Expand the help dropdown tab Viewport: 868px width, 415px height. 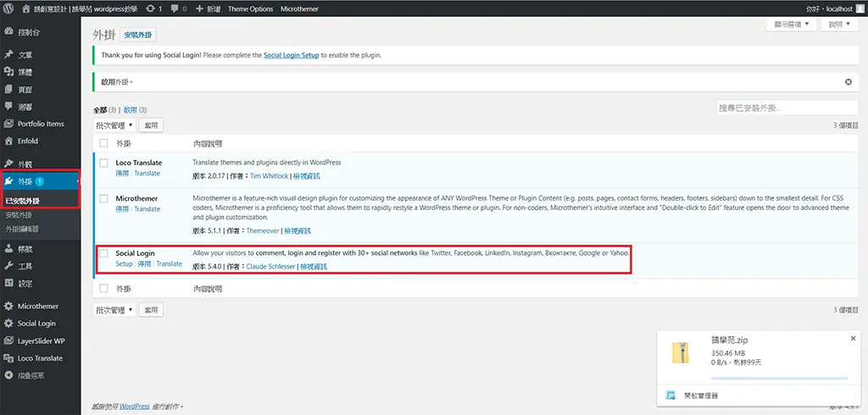839,25
